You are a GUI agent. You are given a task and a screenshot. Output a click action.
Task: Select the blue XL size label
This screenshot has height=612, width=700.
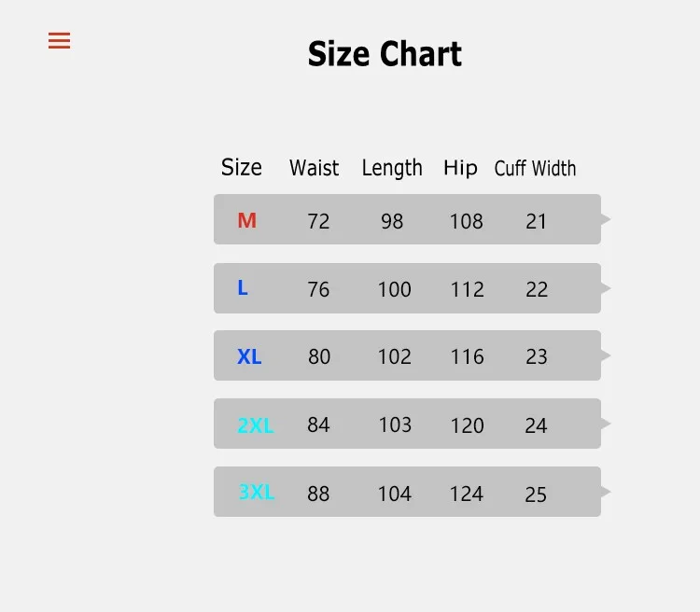[249, 356]
